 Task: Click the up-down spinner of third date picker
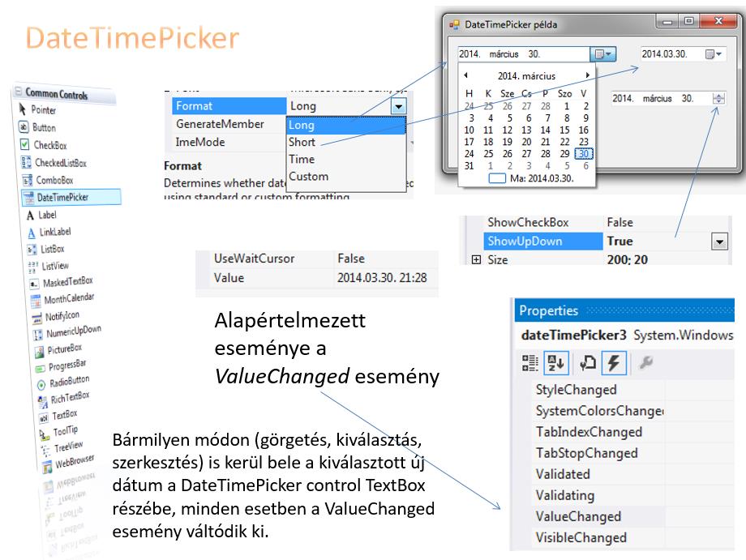click(x=718, y=98)
